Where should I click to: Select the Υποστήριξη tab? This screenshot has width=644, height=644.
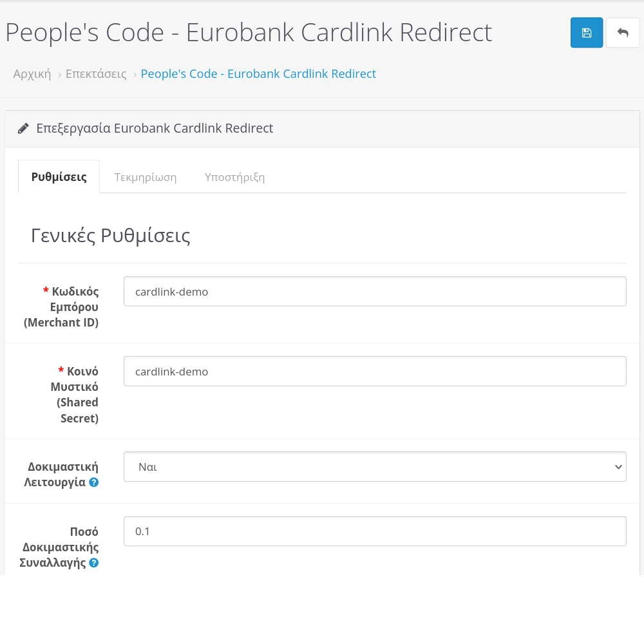click(234, 177)
